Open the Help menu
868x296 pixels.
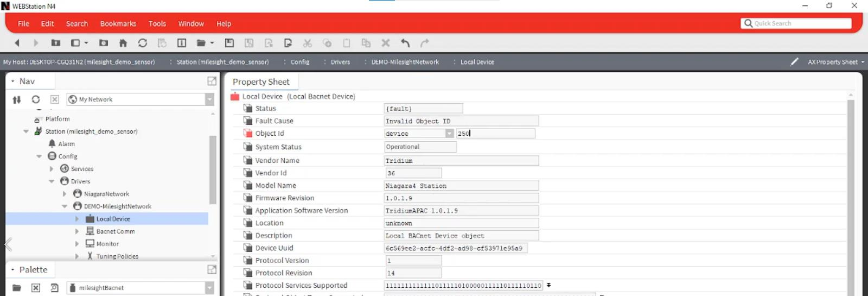click(224, 23)
